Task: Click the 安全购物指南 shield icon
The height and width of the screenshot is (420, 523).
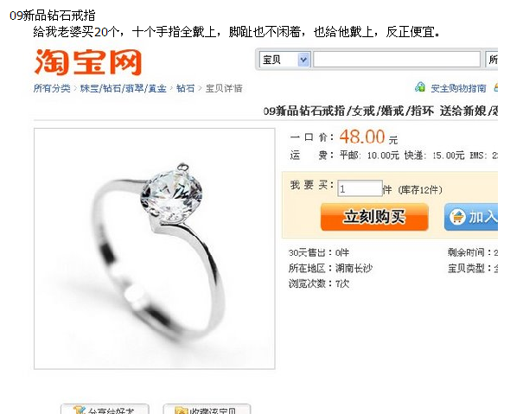Action: tap(420, 87)
